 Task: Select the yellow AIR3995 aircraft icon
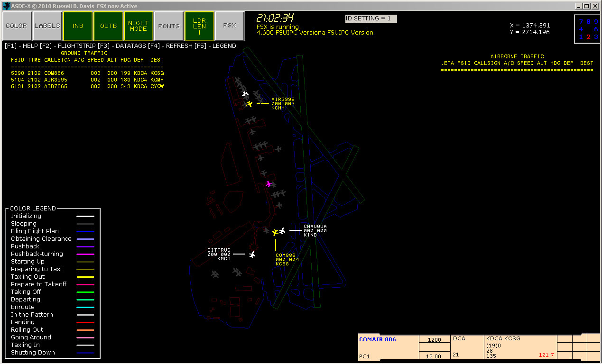pos(249,103)
